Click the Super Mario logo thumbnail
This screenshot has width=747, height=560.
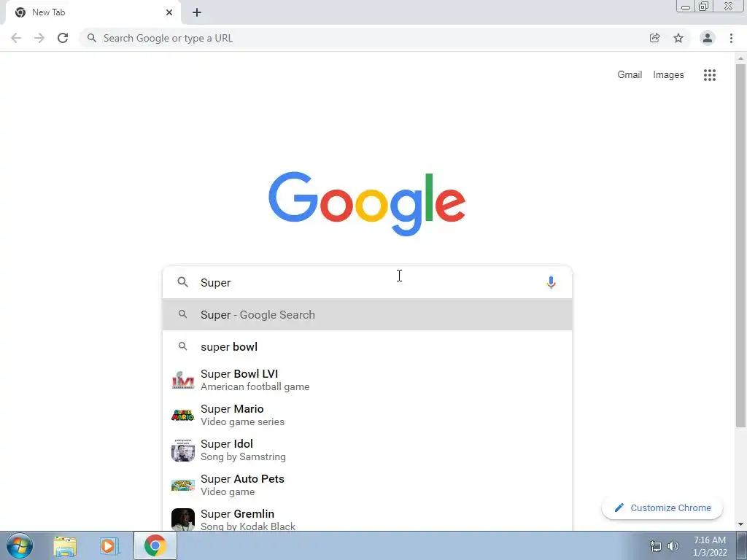pos(183,415)
